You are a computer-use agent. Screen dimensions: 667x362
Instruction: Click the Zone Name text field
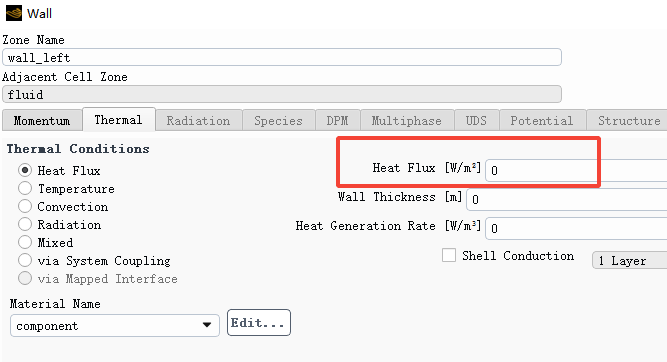[x=282, y=57]
